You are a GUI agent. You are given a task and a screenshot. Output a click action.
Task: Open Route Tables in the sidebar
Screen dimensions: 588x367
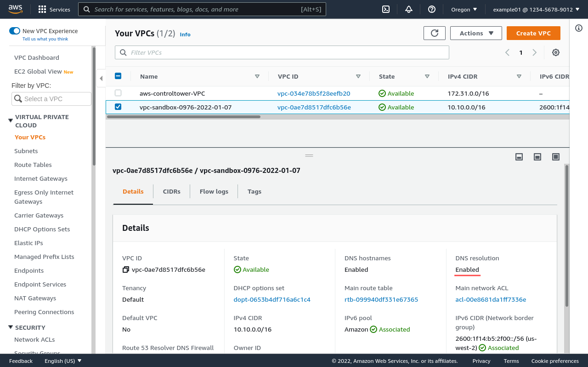pos(33,165)
